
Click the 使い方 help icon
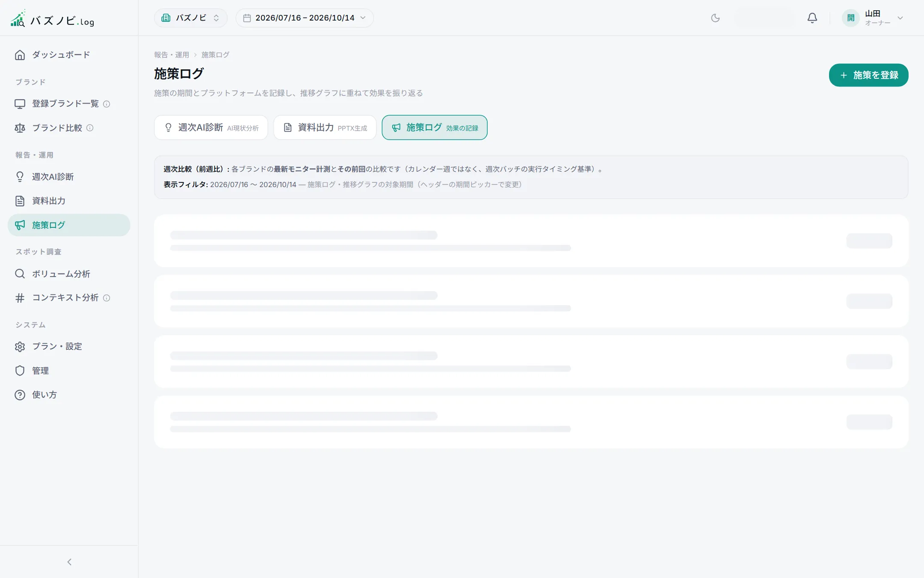click(x=20, y=395)
